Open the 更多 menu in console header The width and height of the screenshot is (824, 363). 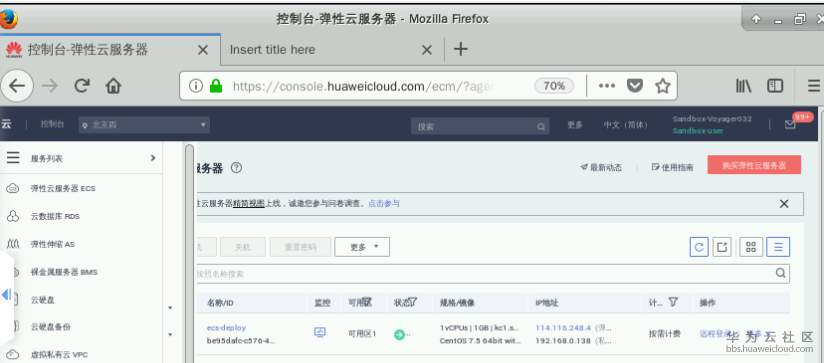[574, 126]
